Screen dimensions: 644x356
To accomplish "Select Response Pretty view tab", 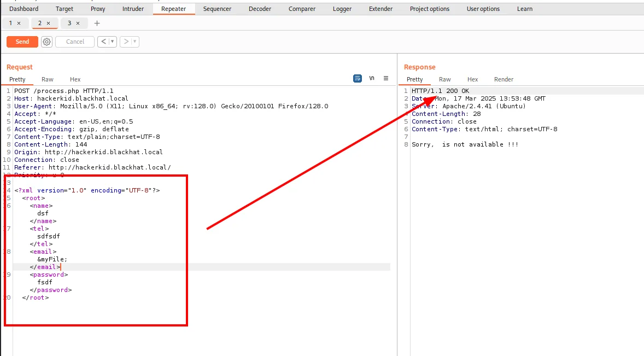I will pos(414,79).
